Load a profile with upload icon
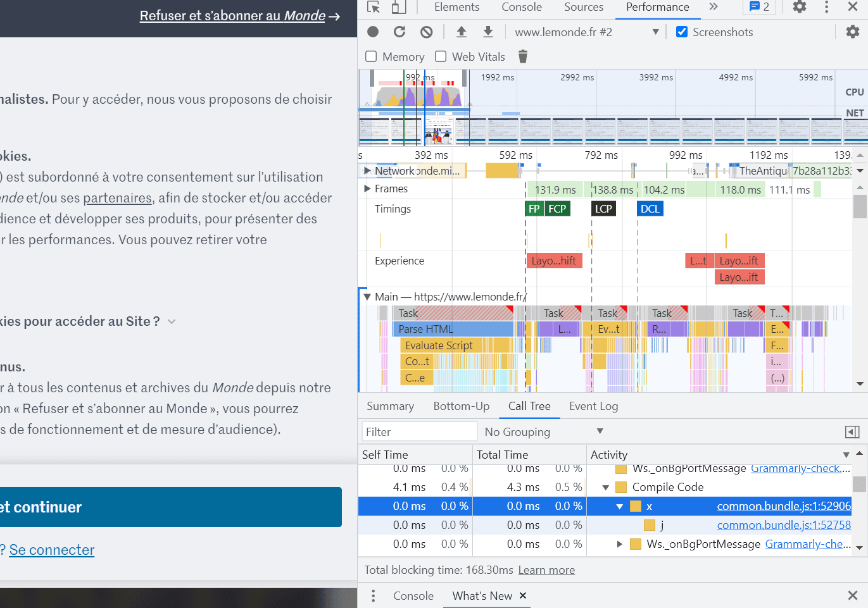 coord(462,32)
